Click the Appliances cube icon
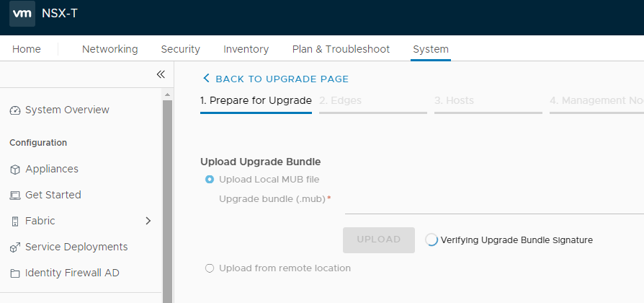 pyautogui.click(x=15, y=170)
